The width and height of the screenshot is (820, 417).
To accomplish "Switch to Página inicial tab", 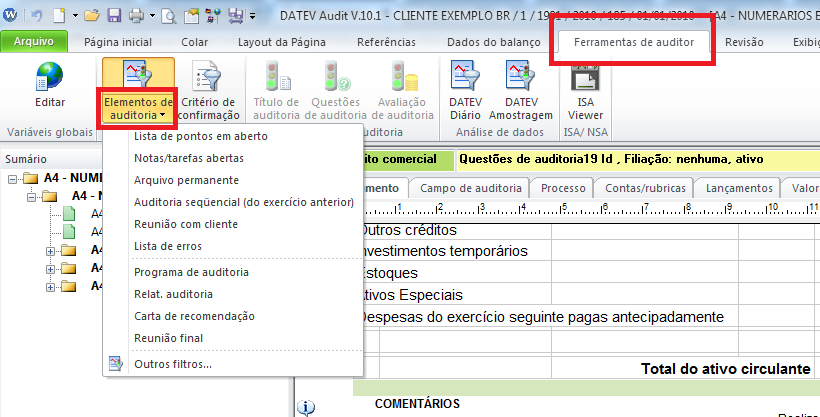I will pyautogui.click(x=118, y=42).
